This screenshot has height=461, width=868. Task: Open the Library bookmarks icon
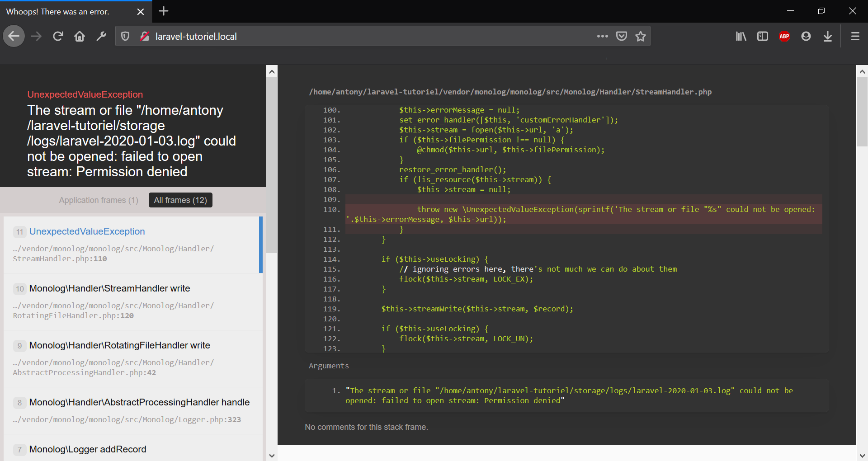point(741,36)
